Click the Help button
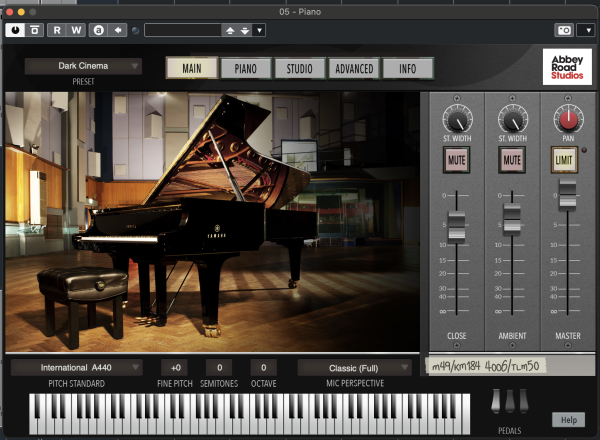 (x=566, y=419)
